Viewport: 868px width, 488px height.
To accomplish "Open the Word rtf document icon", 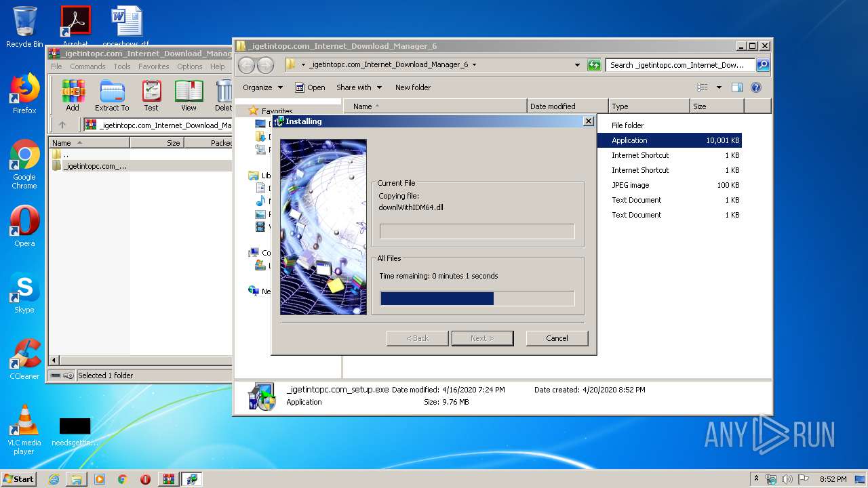I will coord(126,27).
